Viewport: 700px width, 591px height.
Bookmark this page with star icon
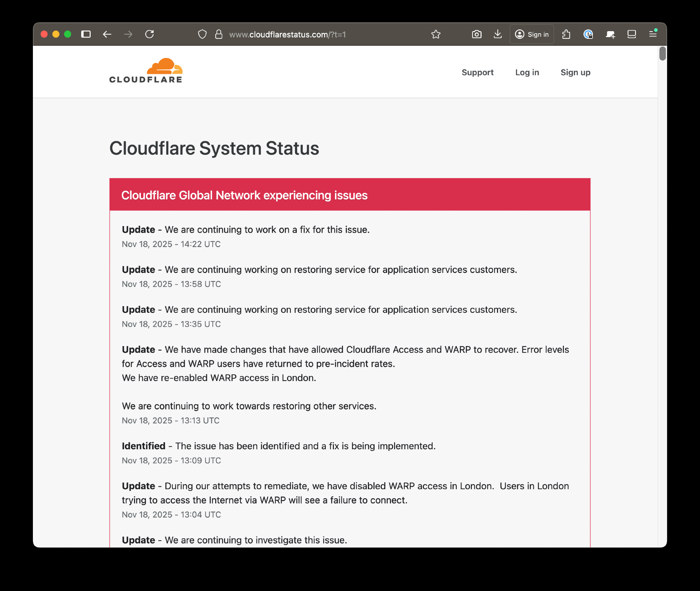[436, 34]
